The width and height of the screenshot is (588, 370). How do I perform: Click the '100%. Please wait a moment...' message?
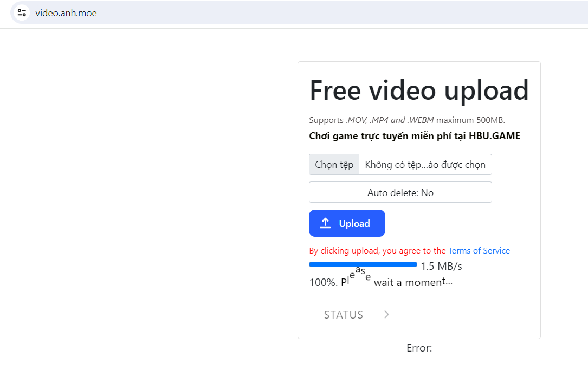380,282
